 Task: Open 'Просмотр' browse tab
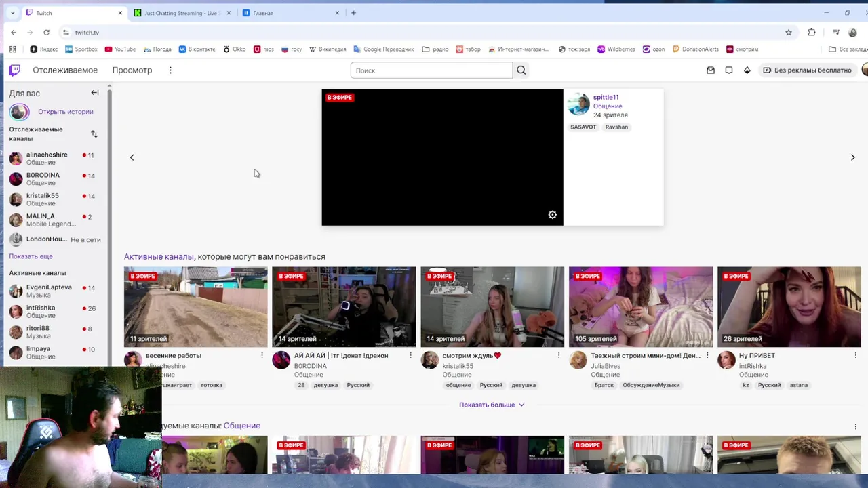pyautogui.click(x=132, y=70)
